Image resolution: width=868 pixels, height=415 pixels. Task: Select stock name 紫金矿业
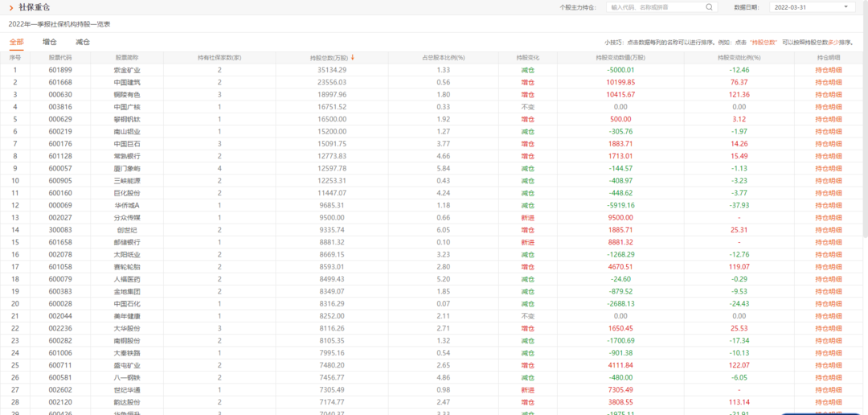click(127, 70)
